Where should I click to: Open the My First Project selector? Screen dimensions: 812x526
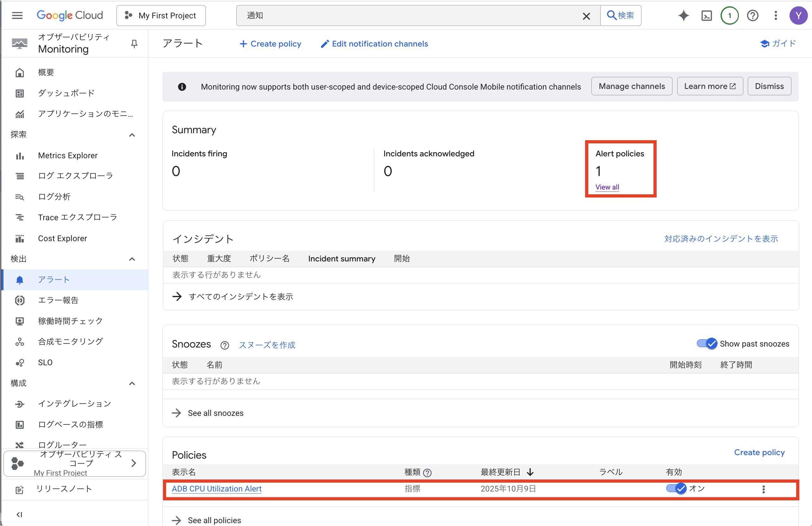[161, 16]
